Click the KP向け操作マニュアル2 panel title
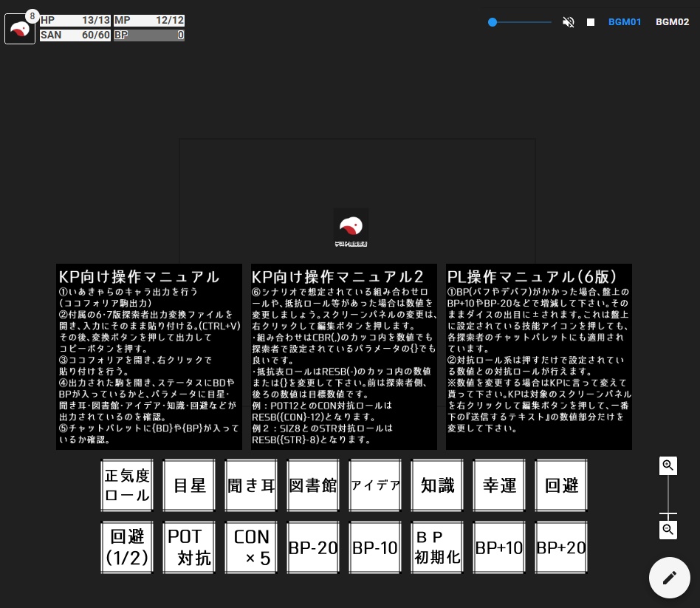Image resolution: width=700 pixels, height=608 pixels. point(337,276)
